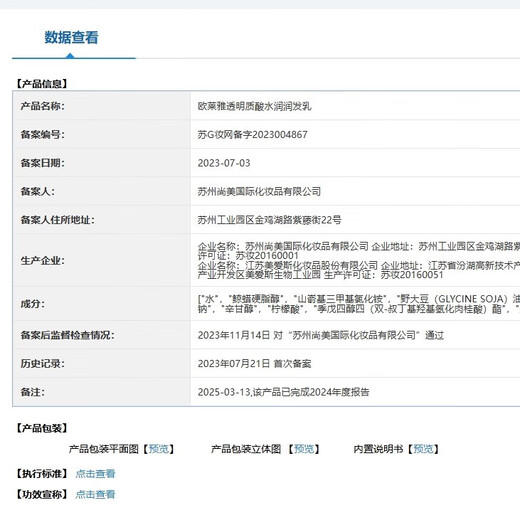Click the address 苏州工业园区金鸡湖路紫藤街22号
Image resolution: width=520 pixels, height=520 pixels.
point(269,220)
